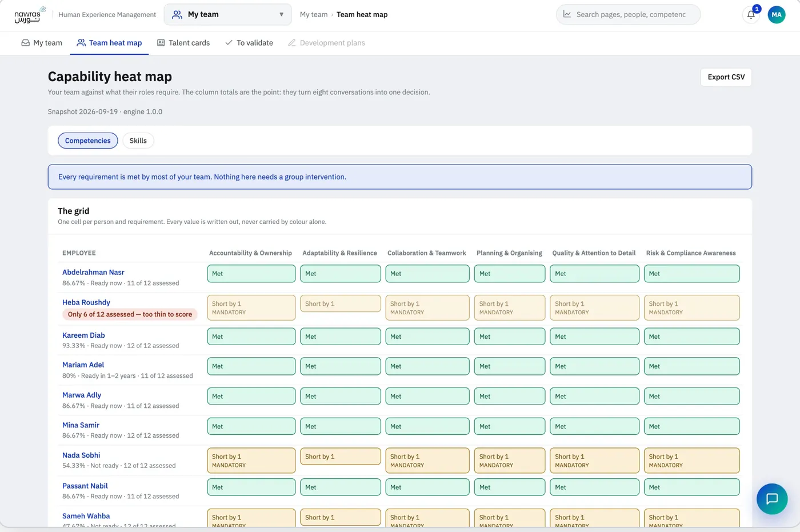Click the Planning & Organising column header
This screenshot has height=532, width=800.
509,253
